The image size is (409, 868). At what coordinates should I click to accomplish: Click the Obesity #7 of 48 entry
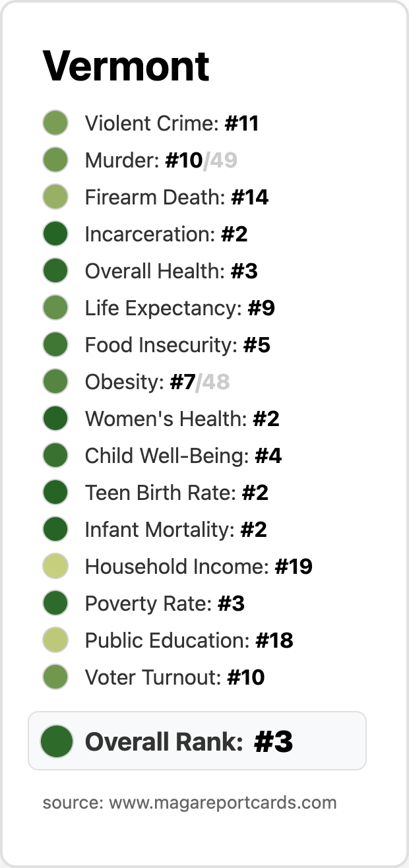tap(137, 382)
